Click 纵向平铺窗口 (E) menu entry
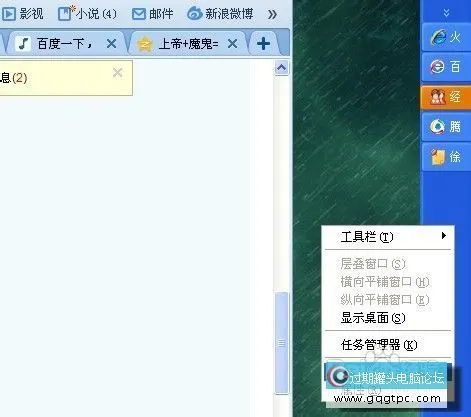The height and width of the screenshot is (417, 471). point(388,300)
